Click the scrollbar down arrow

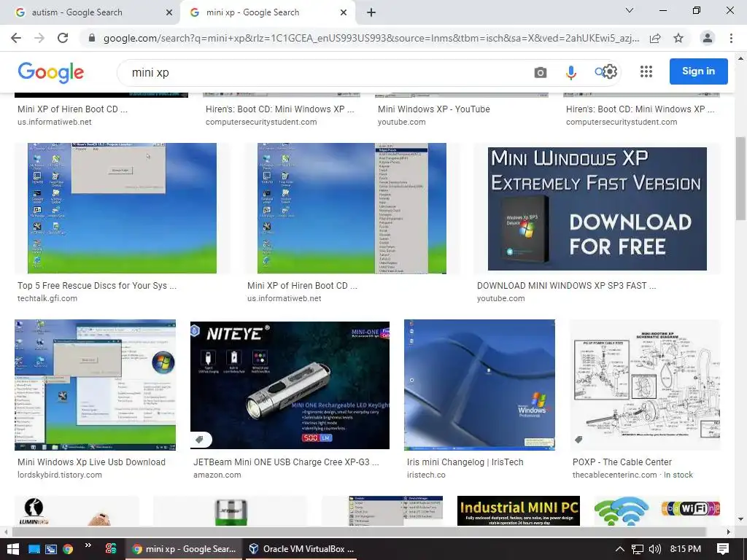(740, 519)
